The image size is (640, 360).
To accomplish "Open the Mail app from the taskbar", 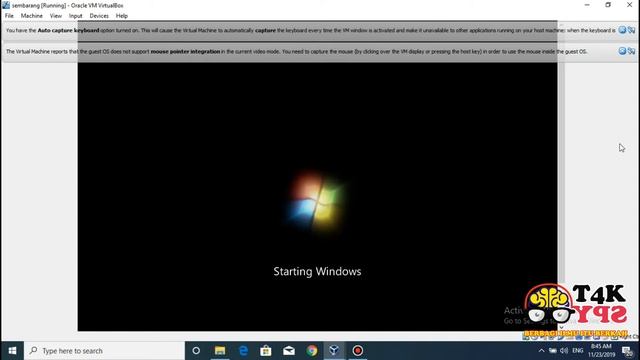I will 289,351.
